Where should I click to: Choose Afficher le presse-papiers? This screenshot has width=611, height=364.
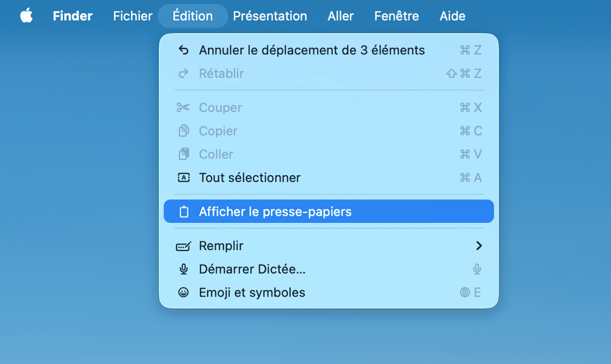(x=275, y=212)
